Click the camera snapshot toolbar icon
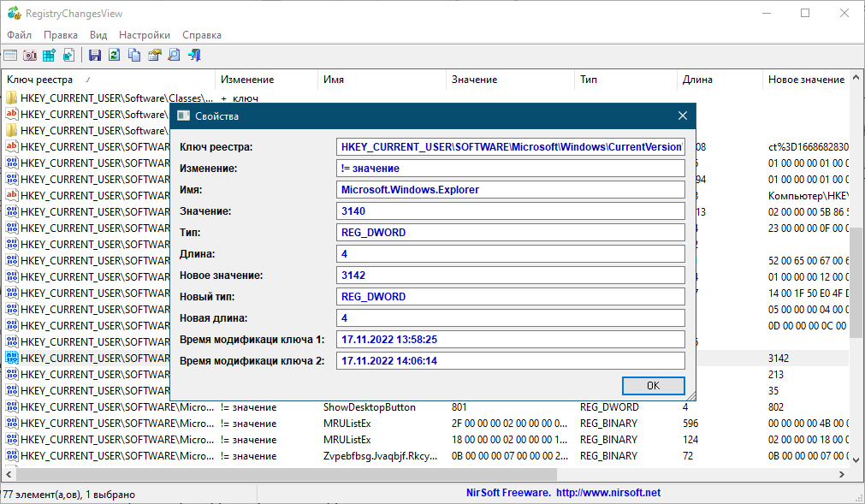Viewport: 865px width, 504px height. click(30, 56)
